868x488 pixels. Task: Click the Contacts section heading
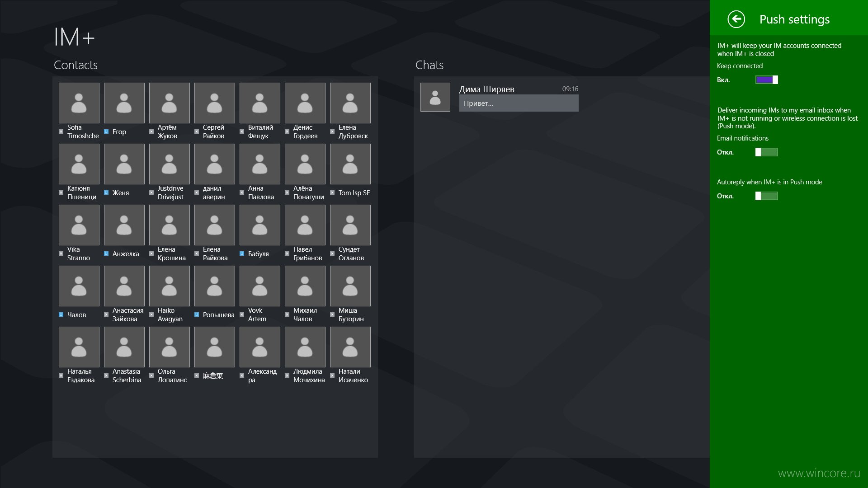point(75,65)
